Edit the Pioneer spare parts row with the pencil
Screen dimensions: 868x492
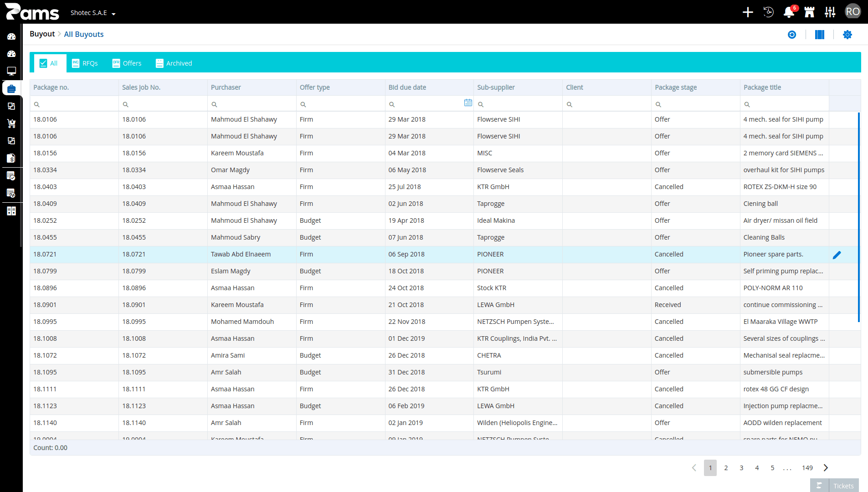point(837,255)
